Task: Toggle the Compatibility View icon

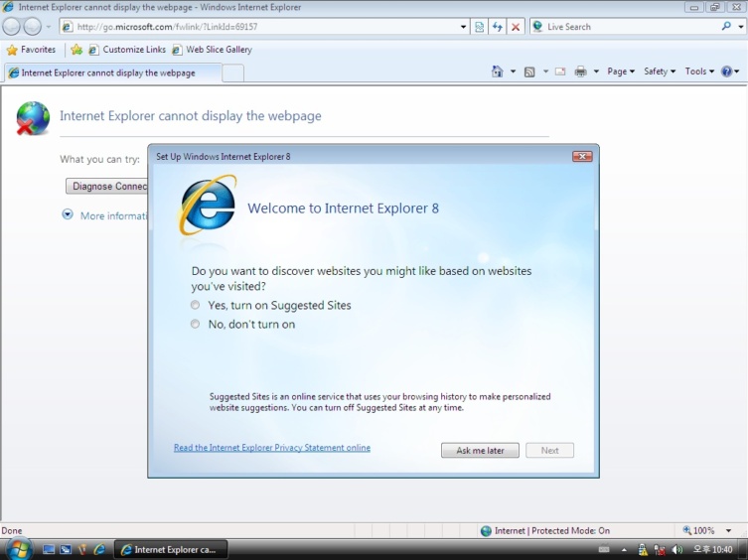Action: click(480, 27)
